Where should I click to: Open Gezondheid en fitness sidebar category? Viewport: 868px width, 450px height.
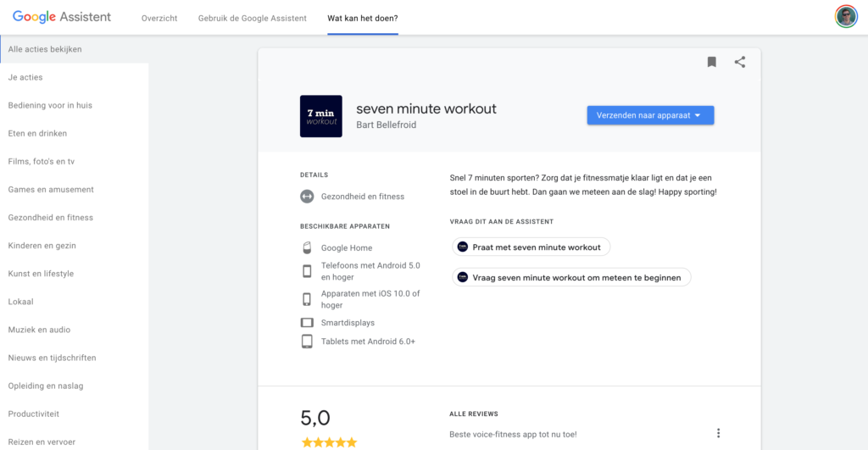click(75, 218)
